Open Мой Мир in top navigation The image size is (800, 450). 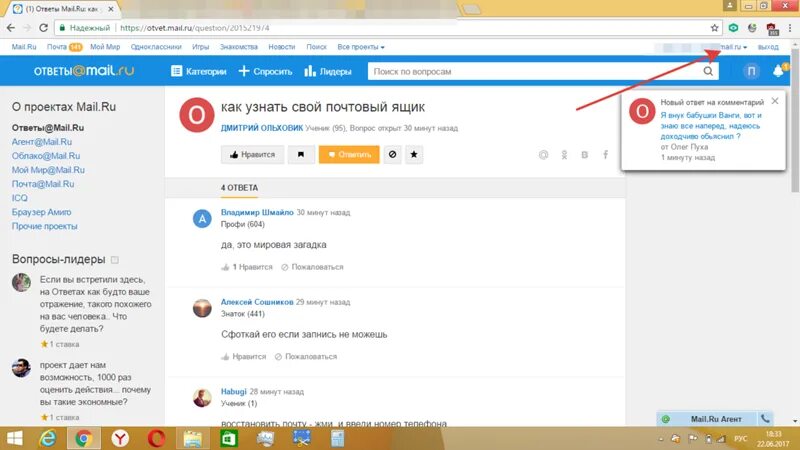tap(105, 47)
